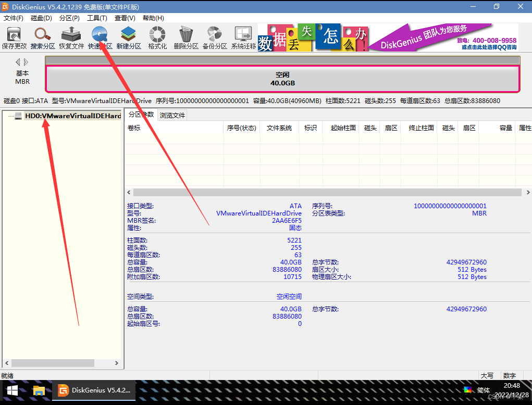Click the partition table horizontal scrollbar track
The width and height of the screenshot is (532, 405).
327,192
